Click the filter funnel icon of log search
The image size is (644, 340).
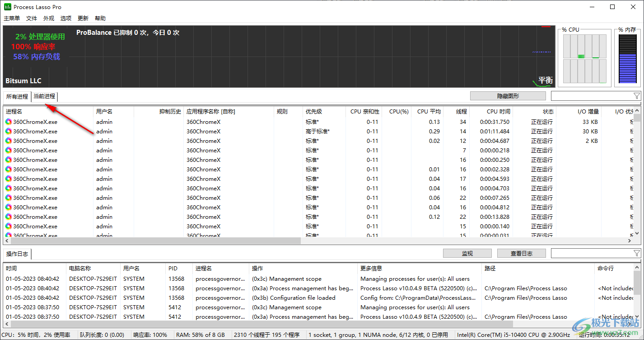click(637, 253)
